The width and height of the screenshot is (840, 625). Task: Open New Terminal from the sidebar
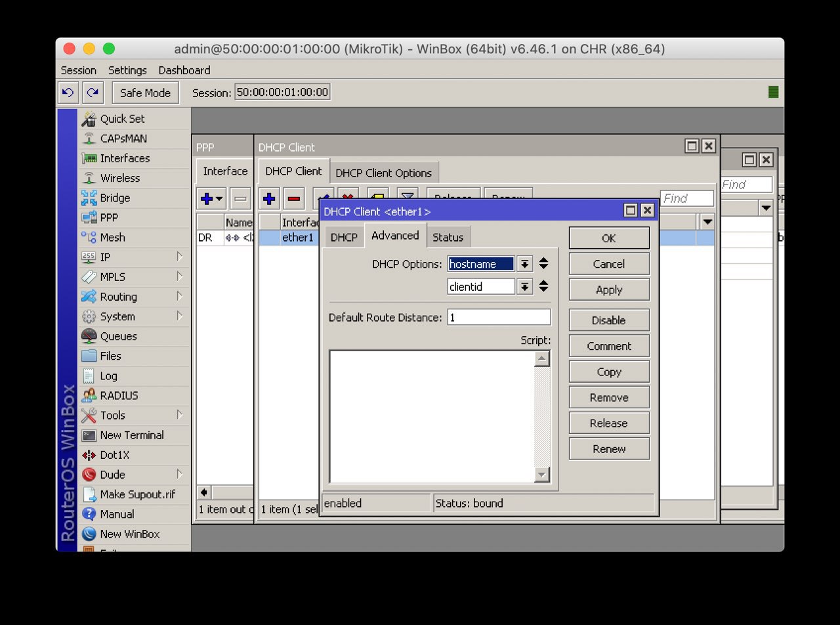pyautogui.click(x=132, y=435)
